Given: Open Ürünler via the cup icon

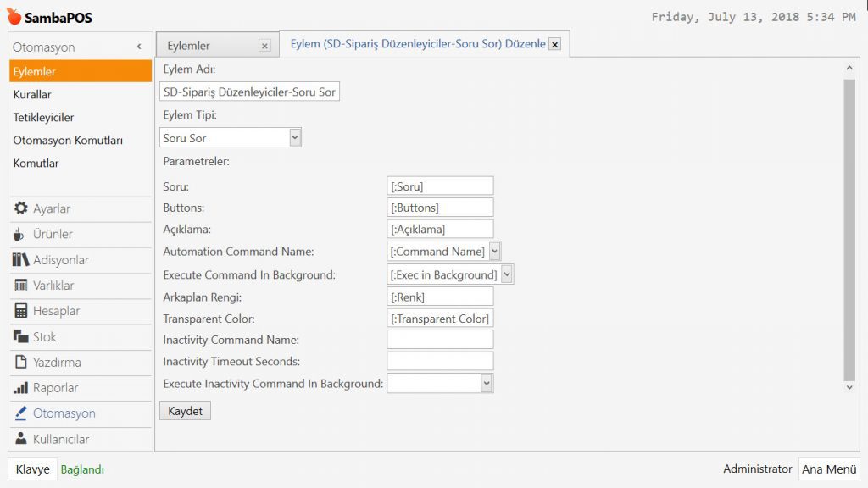Looking at the screenshot, I should pos(19,235).
